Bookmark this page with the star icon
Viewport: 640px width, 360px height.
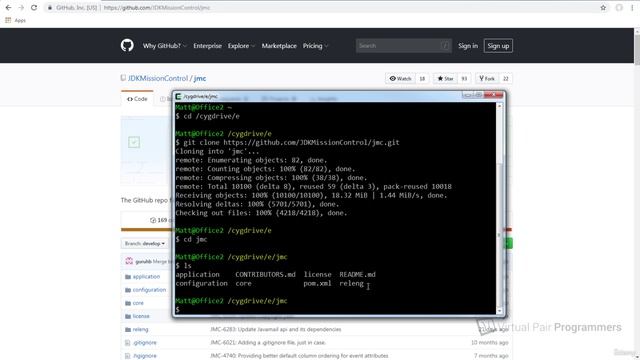point(603,7)
